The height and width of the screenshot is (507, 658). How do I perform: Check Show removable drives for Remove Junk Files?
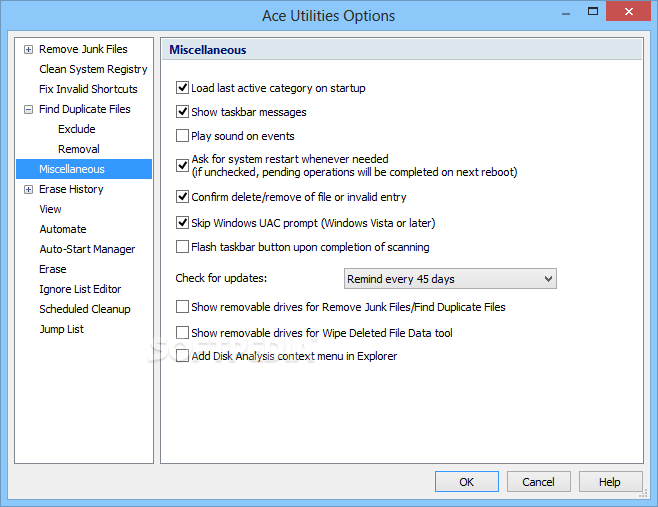tap(182, 307)
